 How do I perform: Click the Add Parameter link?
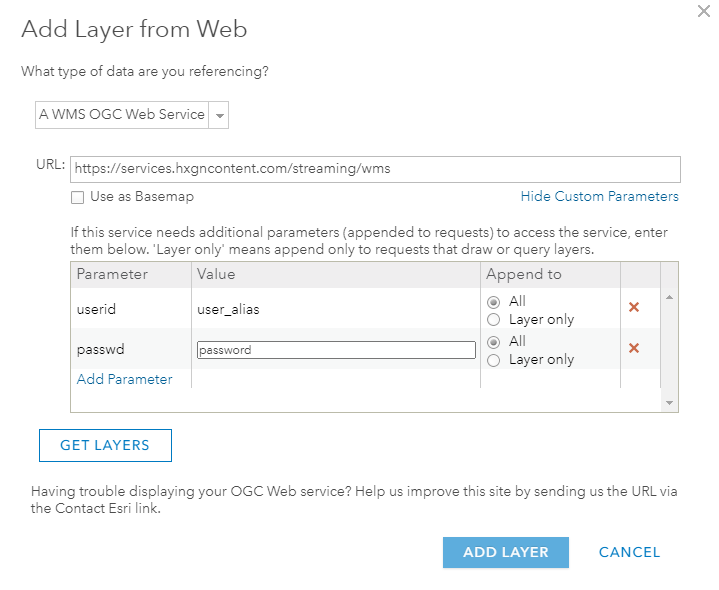pyautogui.click(x=124, y=379)
